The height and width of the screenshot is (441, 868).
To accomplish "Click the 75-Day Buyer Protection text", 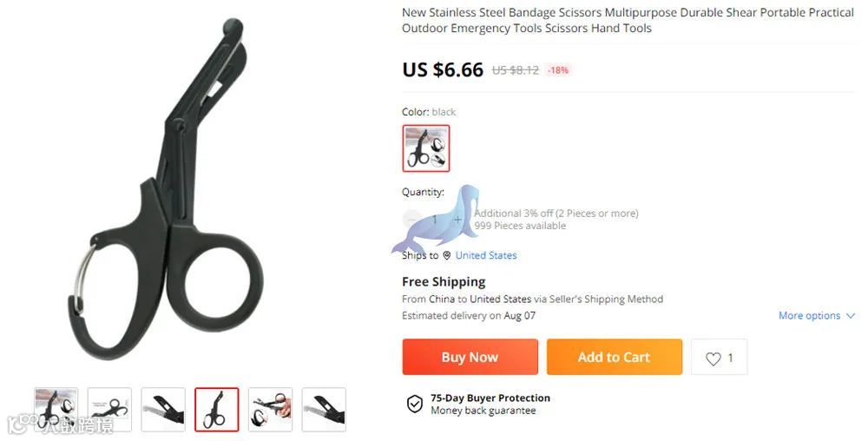I will [x=490, y=398].
